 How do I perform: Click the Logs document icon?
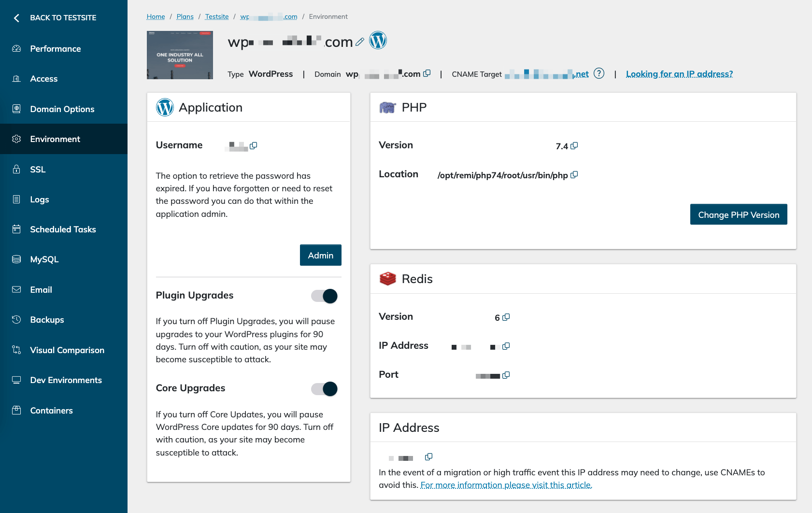pos(16,199)
